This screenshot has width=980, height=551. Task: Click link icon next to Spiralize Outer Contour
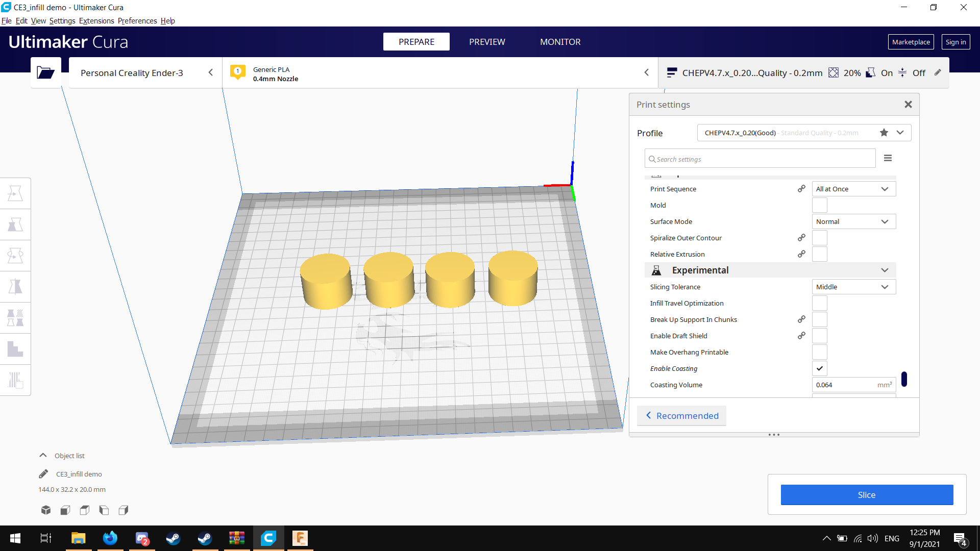coord(801,238)
